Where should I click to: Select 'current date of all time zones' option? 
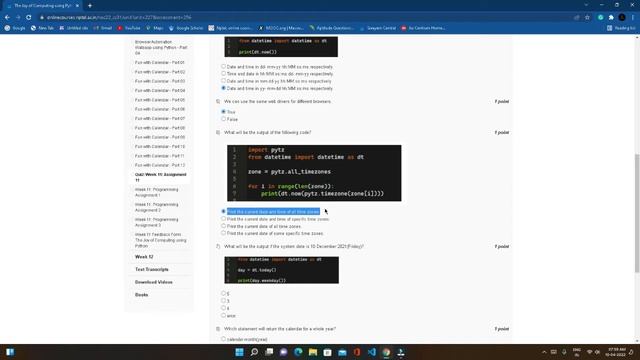[223, 226]
